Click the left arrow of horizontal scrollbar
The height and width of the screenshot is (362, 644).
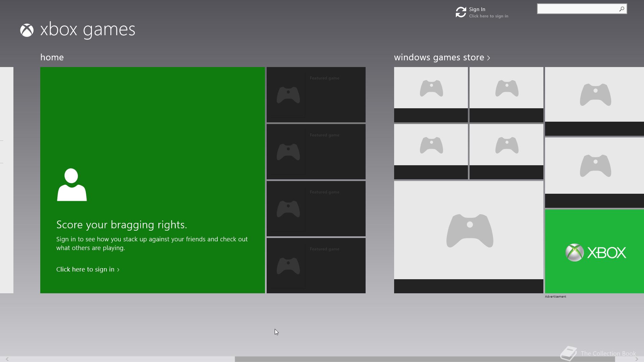point(7,359)
